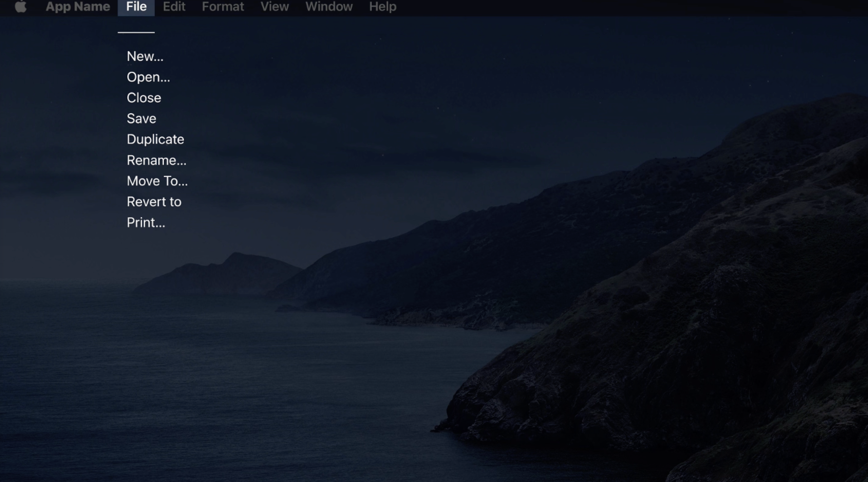Viewport: 868px width, 482px height.
Task: Close the open File menu
Action: point(136,6)
